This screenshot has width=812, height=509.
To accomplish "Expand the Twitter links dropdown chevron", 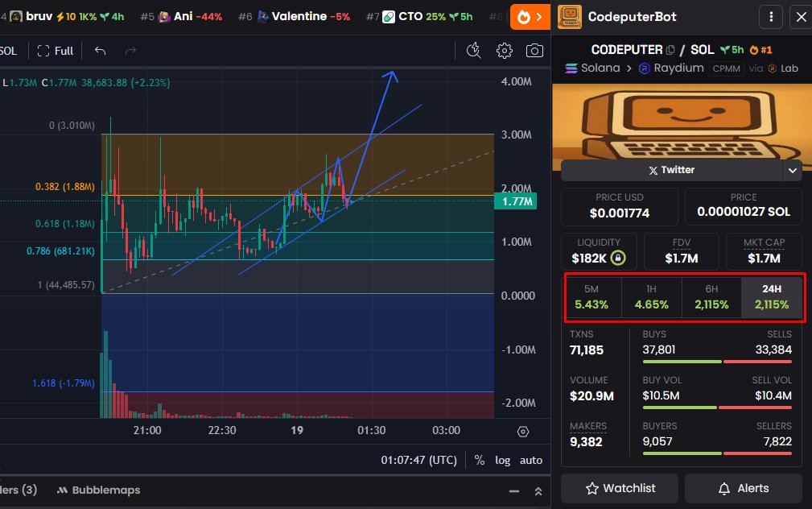I will pos(793,170).
